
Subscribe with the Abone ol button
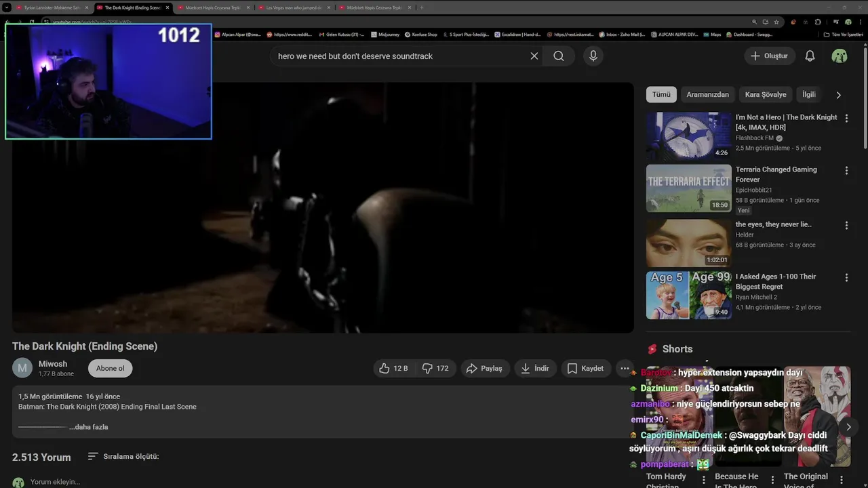click(110, 368)
